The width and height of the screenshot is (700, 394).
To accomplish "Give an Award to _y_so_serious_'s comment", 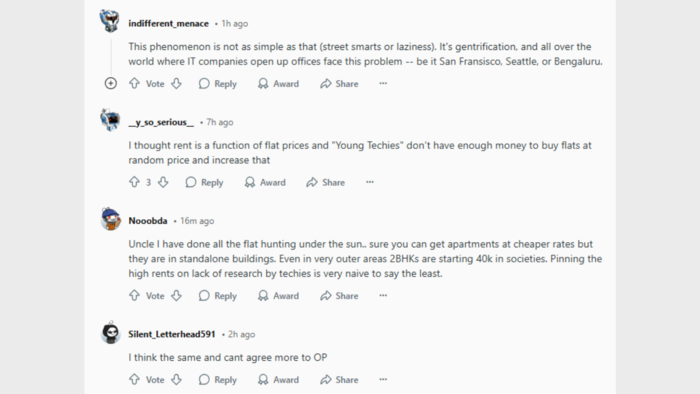I will pos(265,182).
